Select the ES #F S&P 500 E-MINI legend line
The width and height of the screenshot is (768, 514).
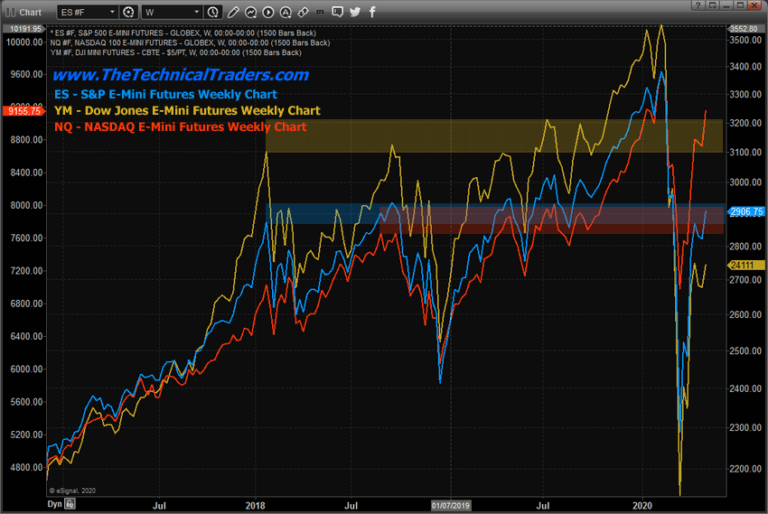point(183,33)
